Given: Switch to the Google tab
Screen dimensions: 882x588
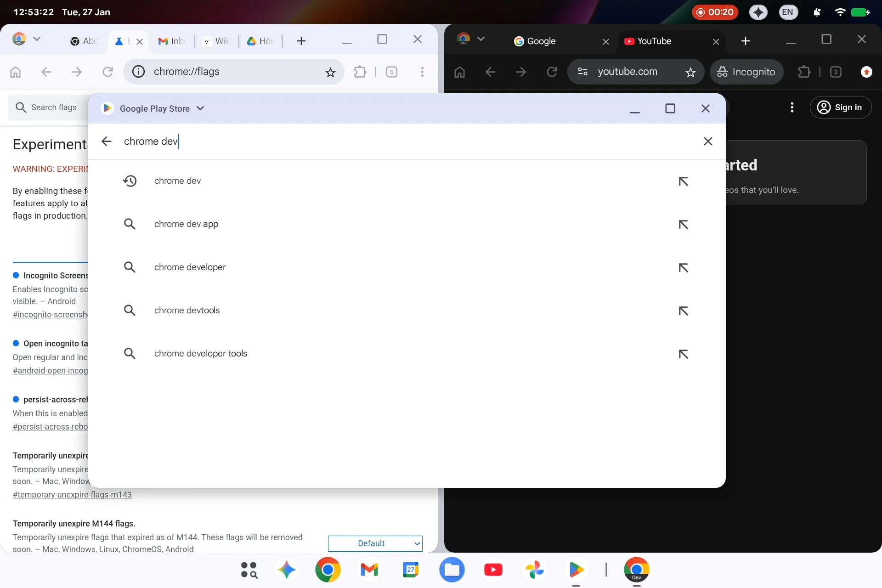Looking at the screenshot, I should (542, 41).
